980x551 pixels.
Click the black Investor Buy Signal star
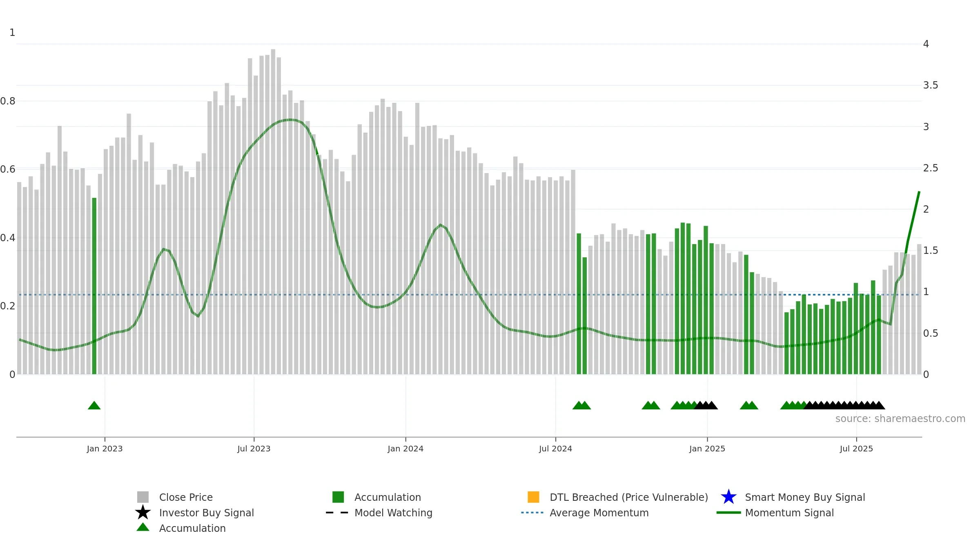[143, 512]
